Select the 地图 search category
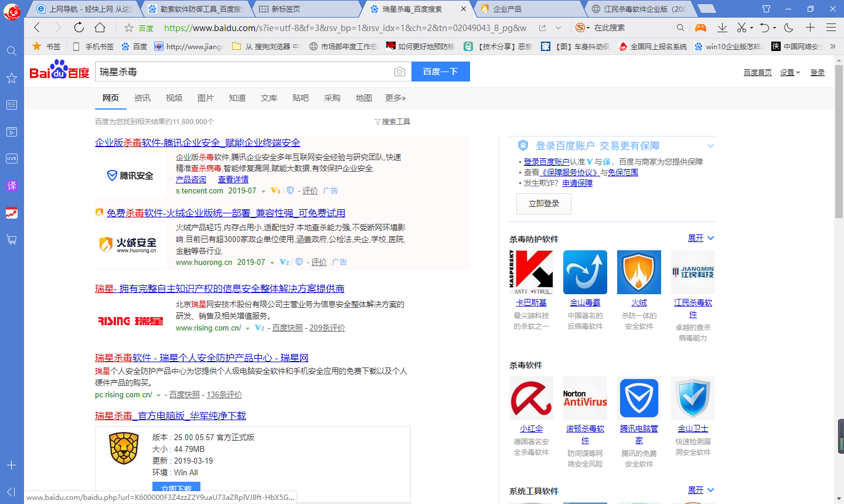This screenshot has height=504, width=844. point(364,98)
